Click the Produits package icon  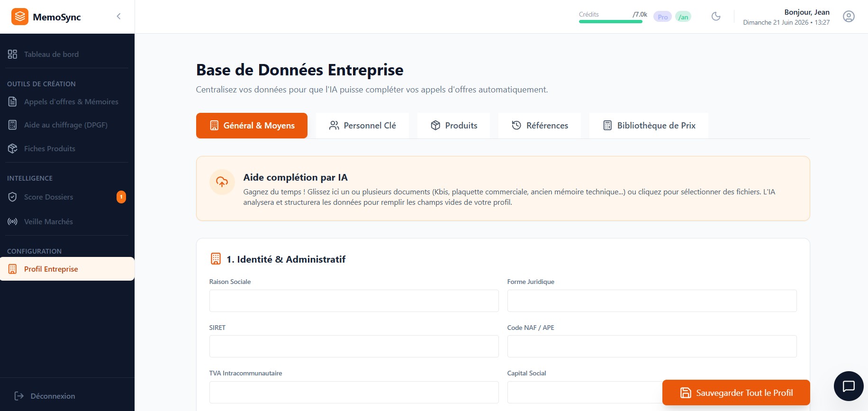[435, 125]
